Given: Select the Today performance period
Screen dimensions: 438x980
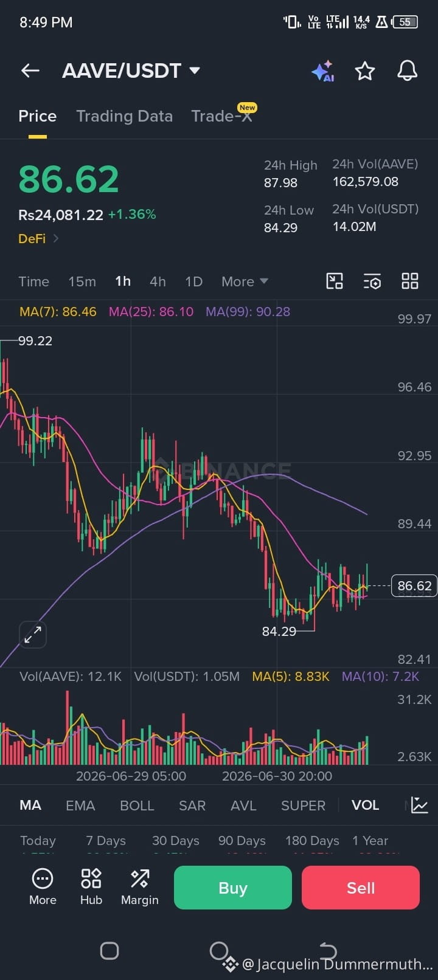Looking at the screenshot, I should [38, 841].
